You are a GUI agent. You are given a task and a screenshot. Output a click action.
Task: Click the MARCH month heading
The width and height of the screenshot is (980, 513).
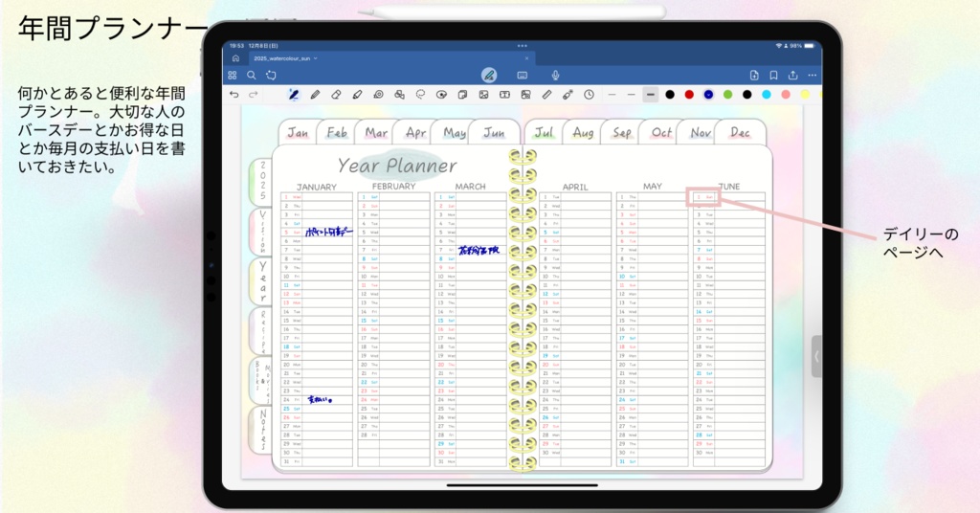(x=470, y=187)
